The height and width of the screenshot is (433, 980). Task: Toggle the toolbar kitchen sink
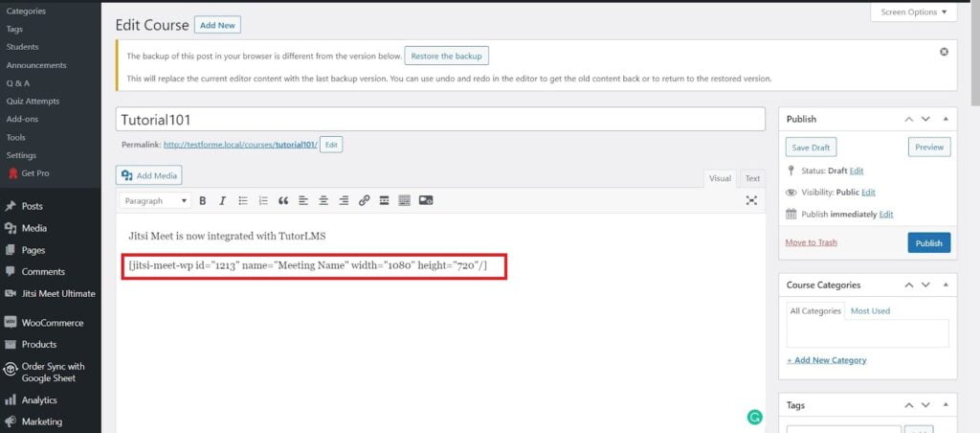(x=405, y=201)
